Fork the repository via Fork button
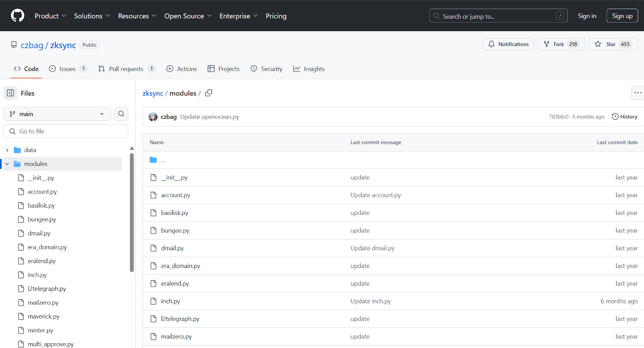 [x=561, y=44]
